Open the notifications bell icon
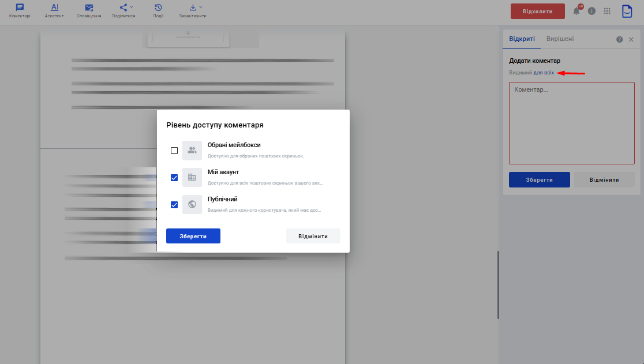 [x=576, y=11]
